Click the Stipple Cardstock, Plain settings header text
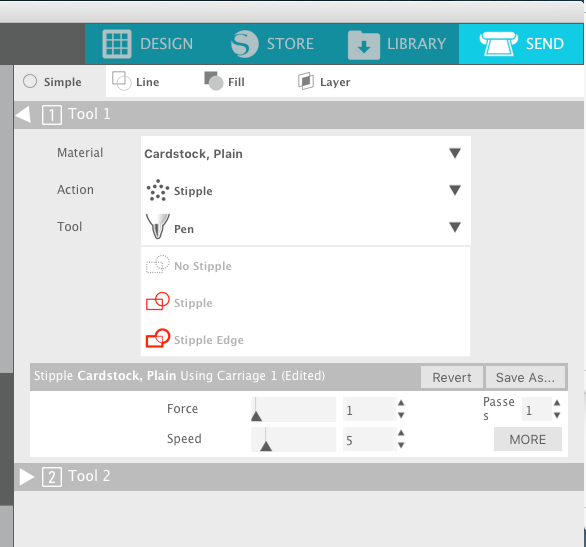The image size is (586, 547). [179, 376]
